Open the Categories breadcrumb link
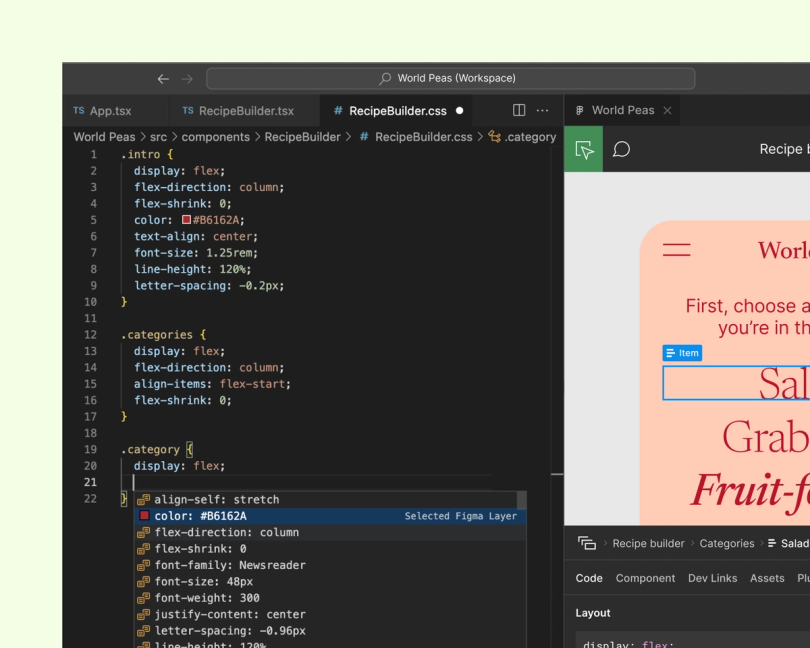 pyautogui.click(x=726, y=543)
